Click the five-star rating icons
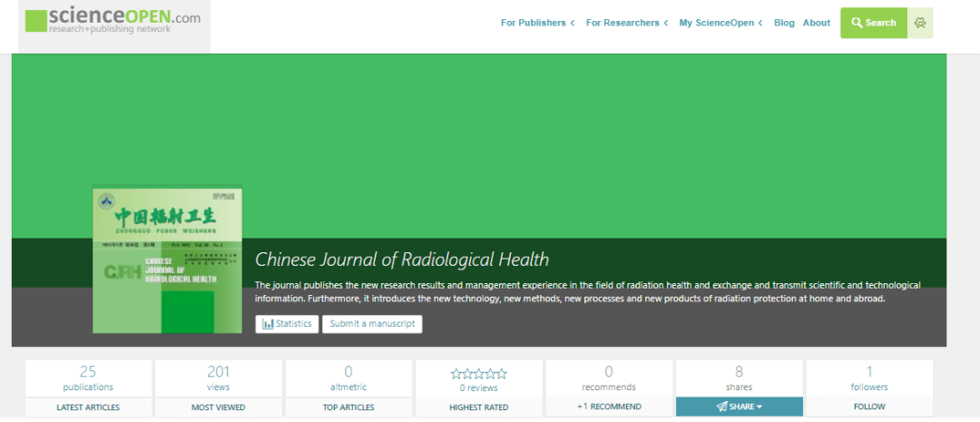980x422 pixels. pyautogui.click(x=479, y=374)
